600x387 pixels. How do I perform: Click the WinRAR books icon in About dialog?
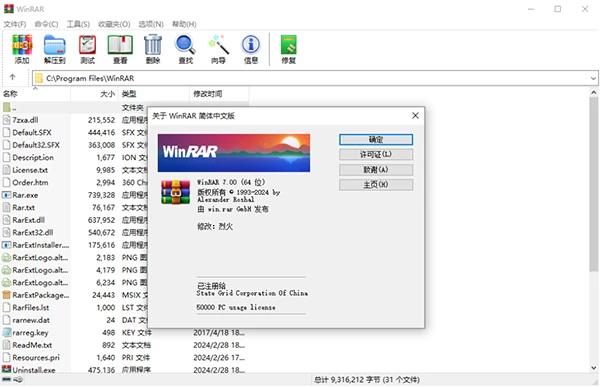[x=175, y=192]
